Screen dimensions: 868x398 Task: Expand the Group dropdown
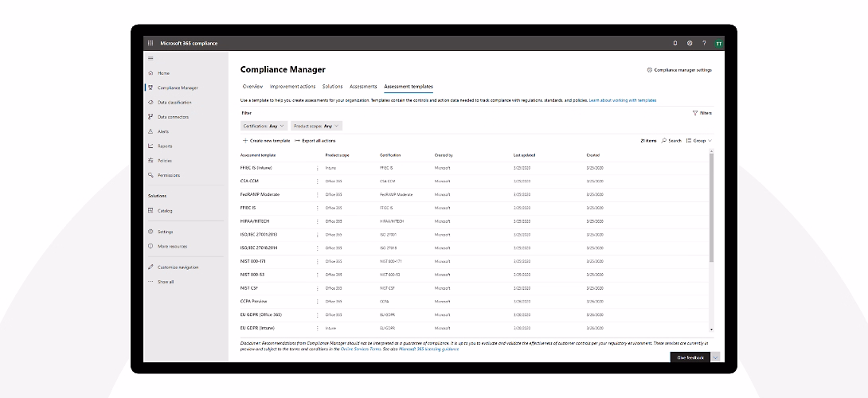coord(699,141)
